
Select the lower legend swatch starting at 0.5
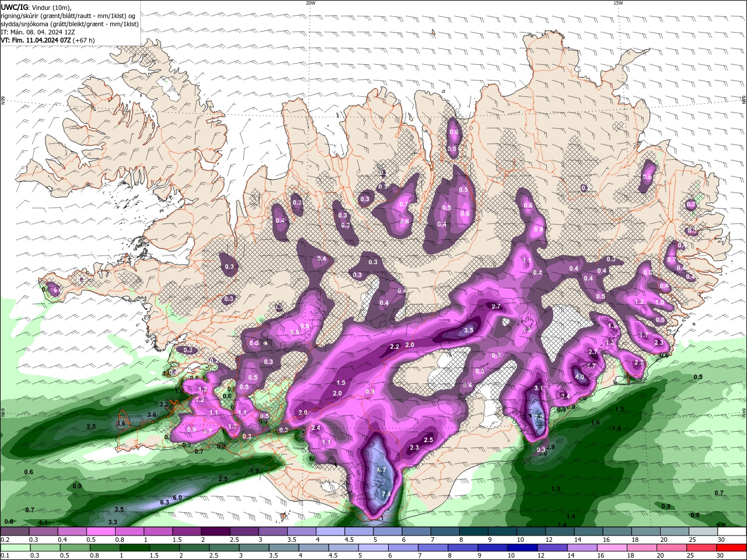[x=75, y=548]
